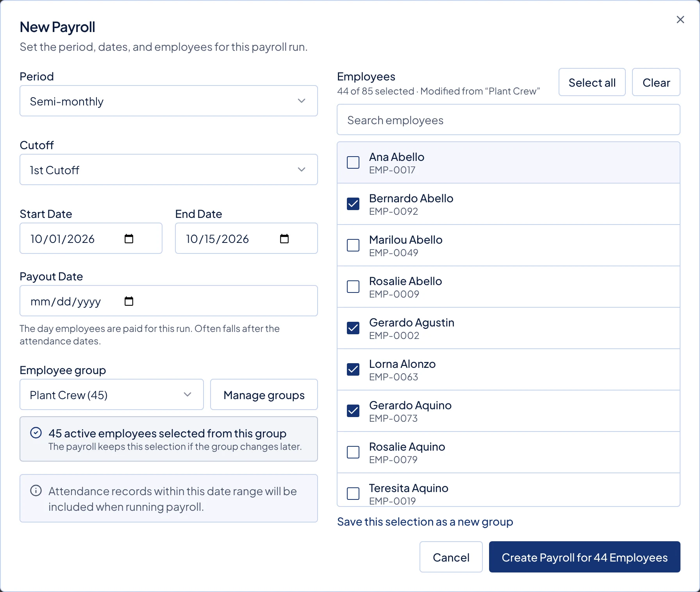The image size is (700, 592).
Task: Check Rosalie Aquino checkbox
Action: coord(353,452)
